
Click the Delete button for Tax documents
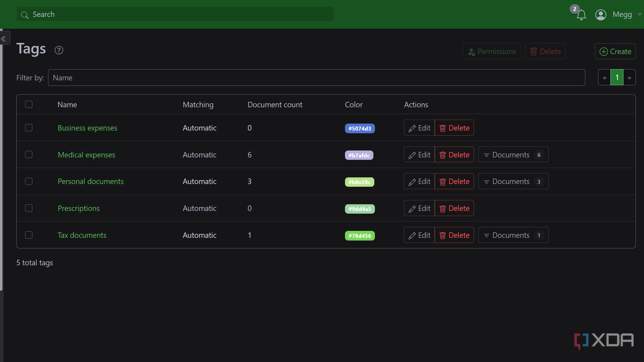(454, 235)
